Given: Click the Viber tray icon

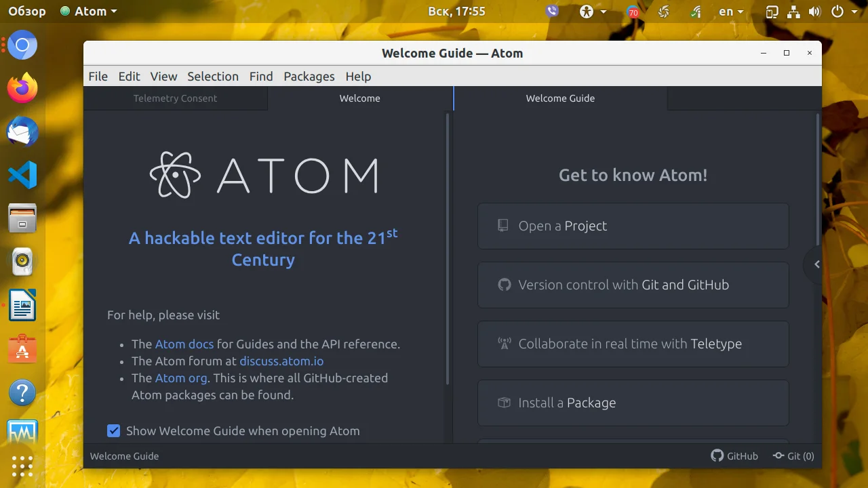Looking at the screenshot, I should click(552, 12).
